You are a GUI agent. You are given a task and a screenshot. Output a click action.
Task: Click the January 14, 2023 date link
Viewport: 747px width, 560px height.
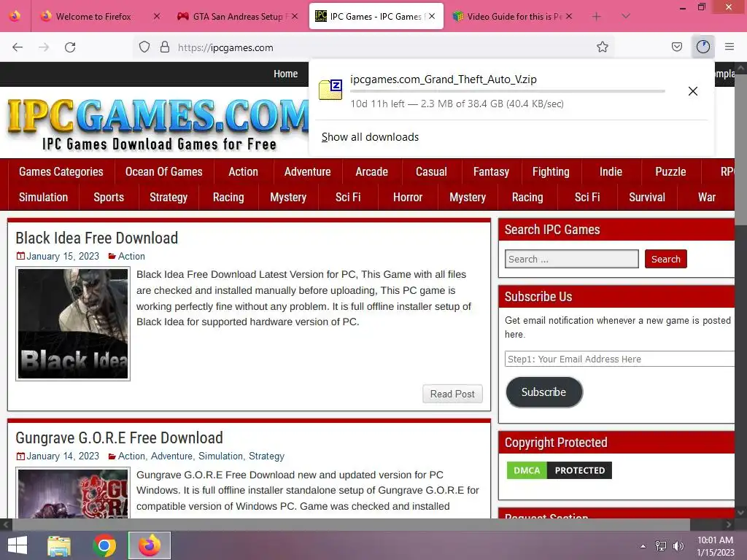pos(63,456)
